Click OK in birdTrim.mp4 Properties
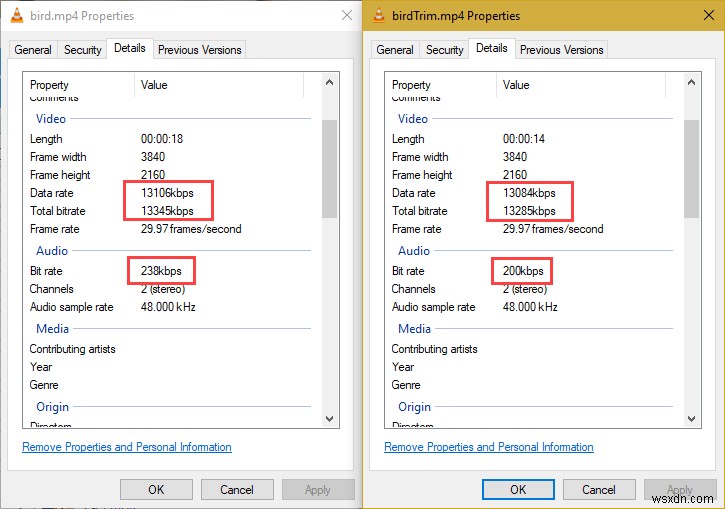This screenshot has width=725, height=509. coord(518,490)
